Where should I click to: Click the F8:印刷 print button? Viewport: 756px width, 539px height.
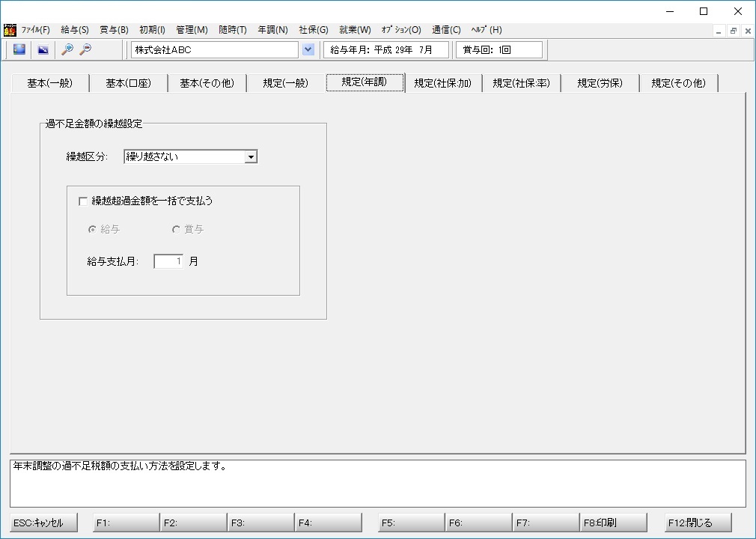coord(614,523)
